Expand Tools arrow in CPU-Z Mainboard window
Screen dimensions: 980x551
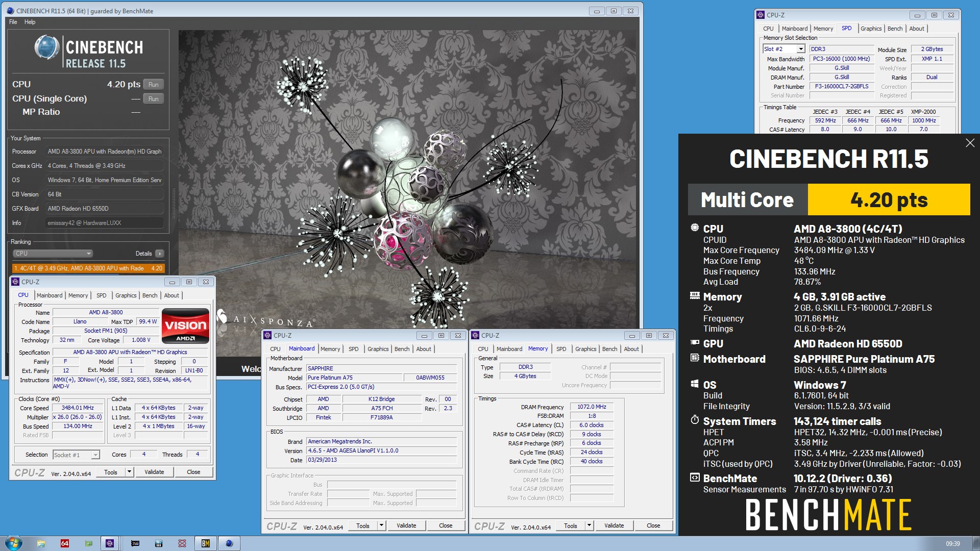pyautogui.click(x=381, y=525)
